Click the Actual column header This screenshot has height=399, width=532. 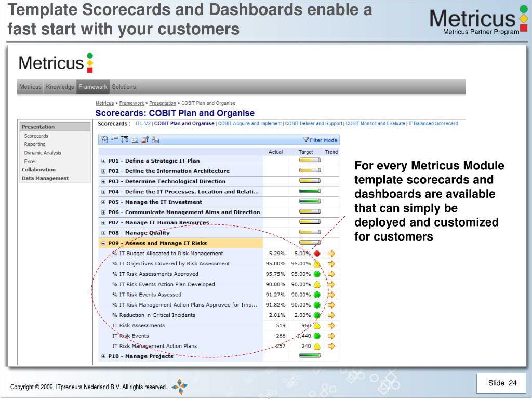[275, 152]
